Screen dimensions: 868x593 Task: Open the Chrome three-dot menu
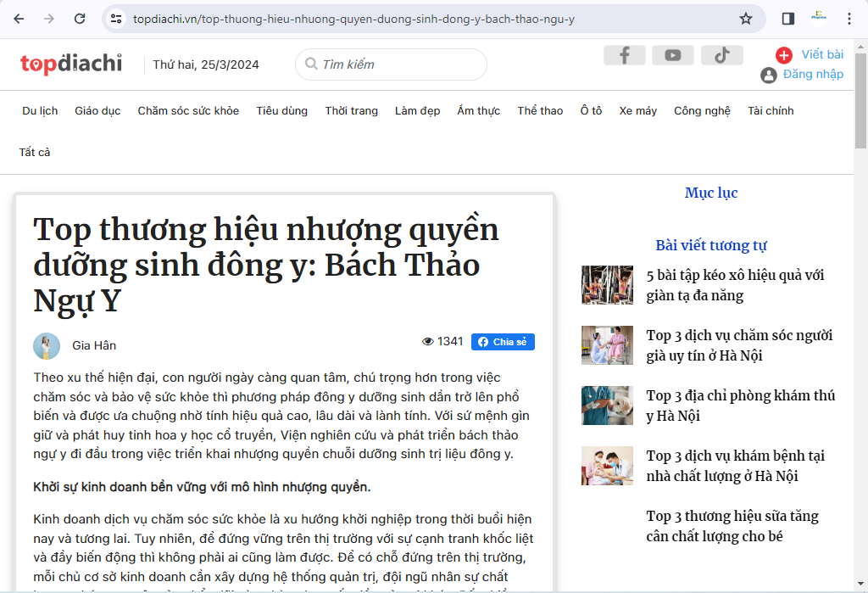point(850,17)
